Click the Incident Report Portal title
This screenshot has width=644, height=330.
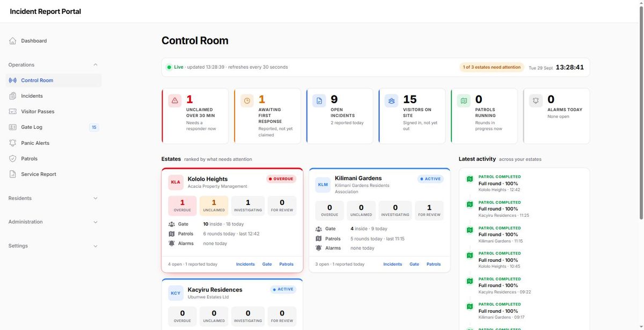coord(46,11)
